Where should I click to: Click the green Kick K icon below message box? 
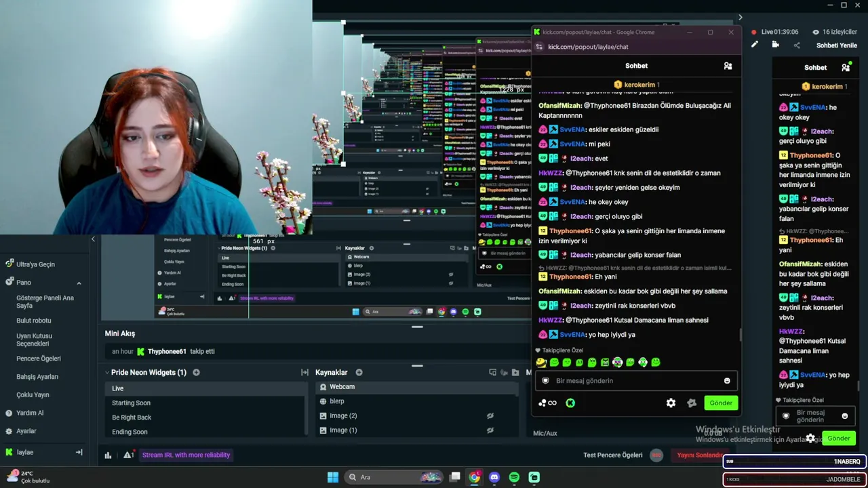coord(570,403)
